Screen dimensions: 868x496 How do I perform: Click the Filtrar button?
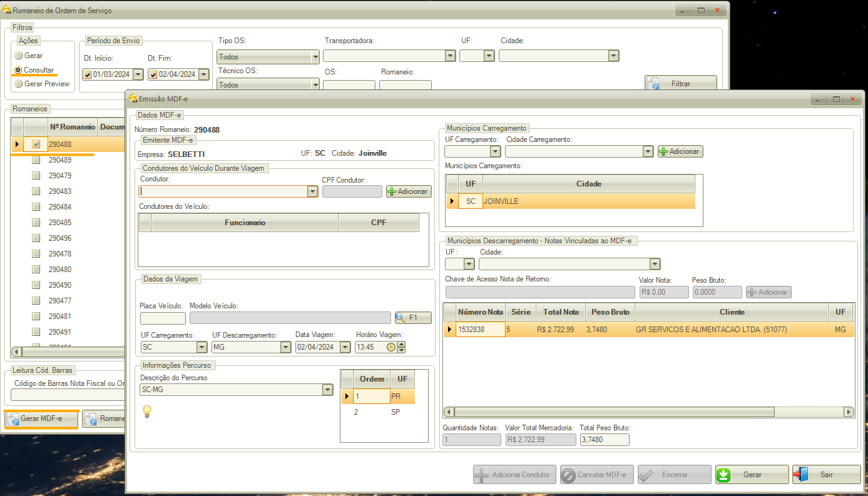click(x=681, y=83)
